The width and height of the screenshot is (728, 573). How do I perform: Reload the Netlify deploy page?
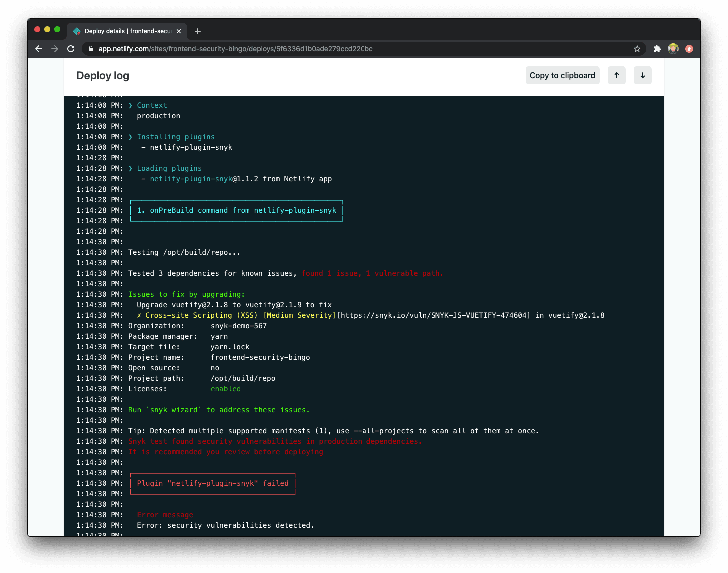click(71, 49)
